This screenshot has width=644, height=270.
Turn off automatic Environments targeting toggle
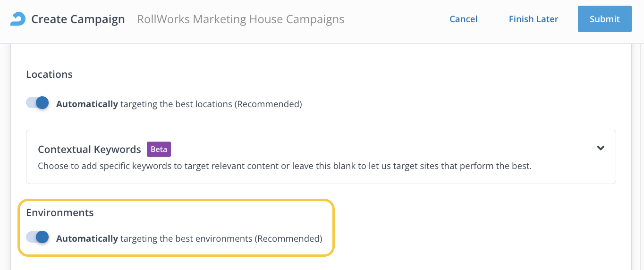(x=38, y=237)
